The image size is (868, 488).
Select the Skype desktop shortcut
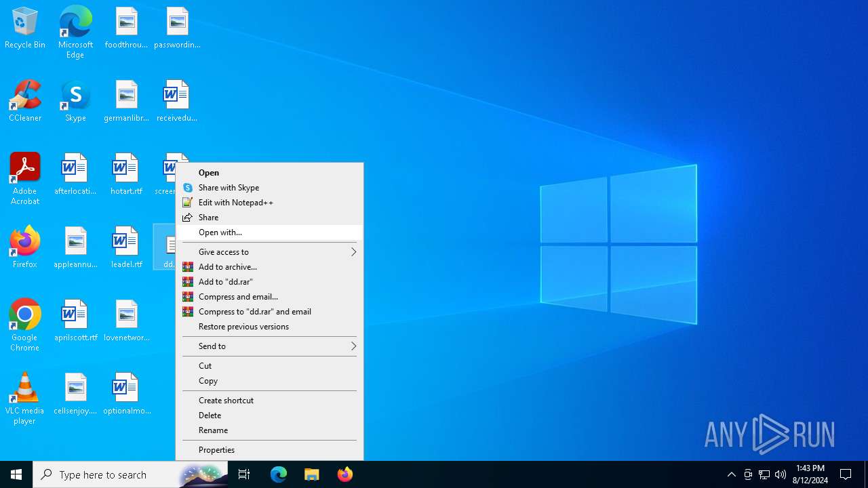click(75, 101)
